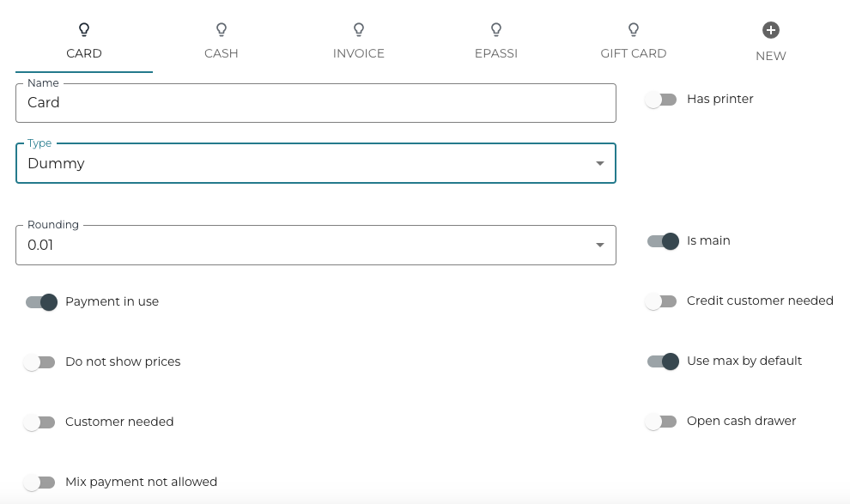This screenshot has width=850, height=504.
Task: Expand the Rounding dropdown arrow
Action: pos(600,246)
